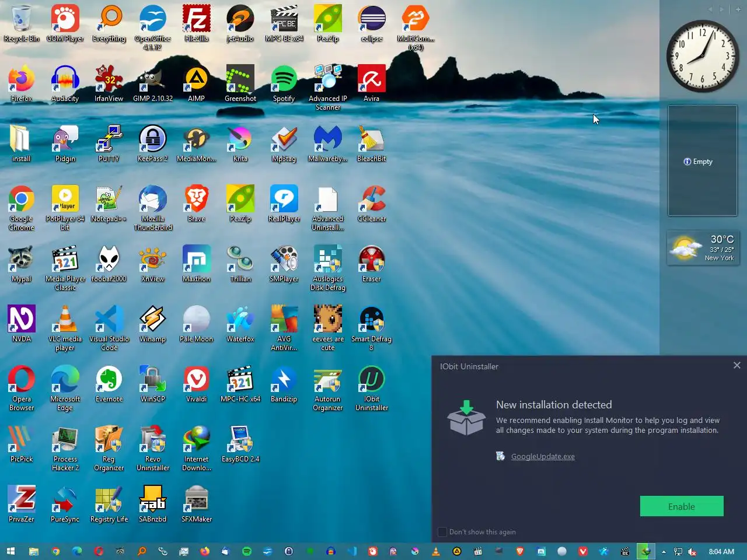Select the Mozilla Thunderbird desktop icon

153,208
